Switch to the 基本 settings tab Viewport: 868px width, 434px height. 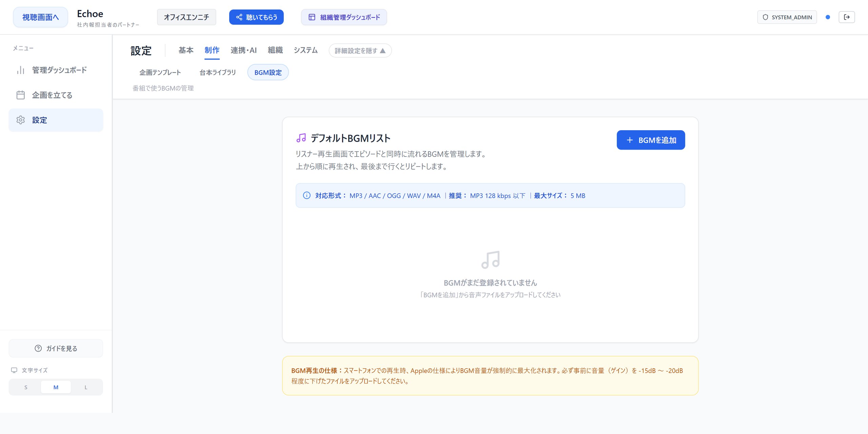[186, 50]
